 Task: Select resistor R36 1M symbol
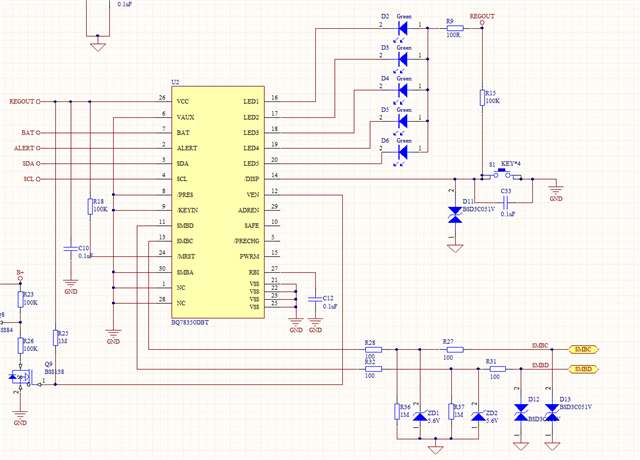click(x=397, y=411)
